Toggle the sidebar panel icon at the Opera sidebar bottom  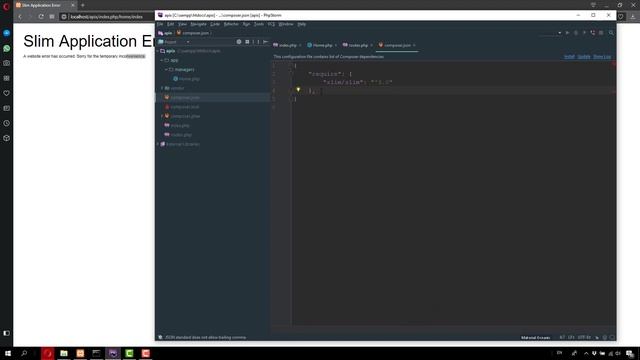(7, 333)
